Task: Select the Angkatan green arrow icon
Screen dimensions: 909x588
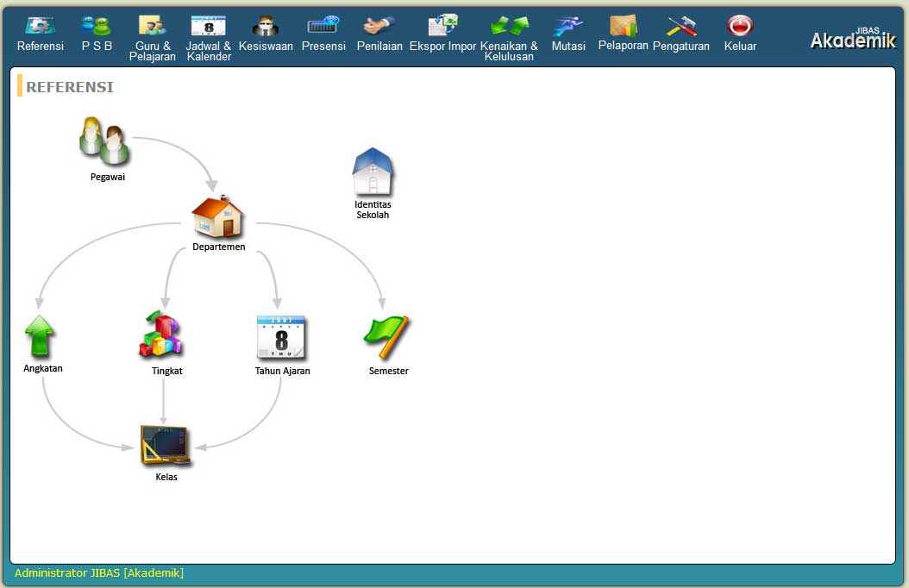Action: point(40,336)
